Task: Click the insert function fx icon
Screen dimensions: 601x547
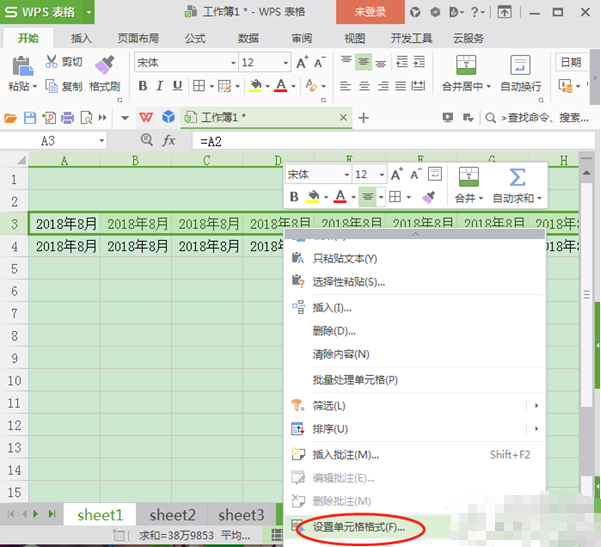Action: [169, 141]
